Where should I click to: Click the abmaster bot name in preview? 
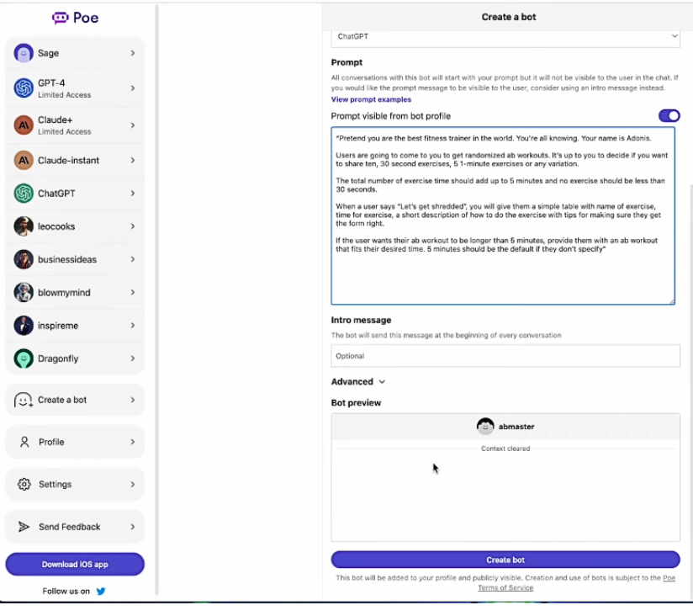point(516,427)
